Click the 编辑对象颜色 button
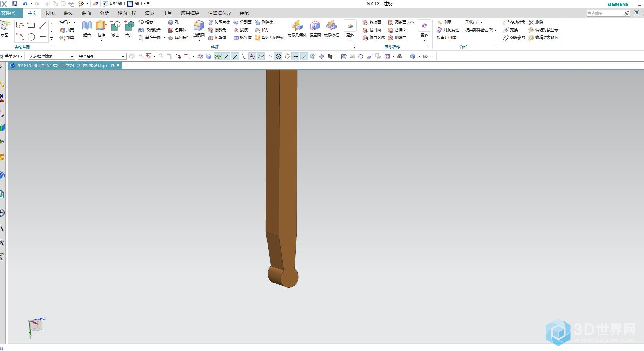Viewport: 644px width, 351px height. click(x=543, y=37)
